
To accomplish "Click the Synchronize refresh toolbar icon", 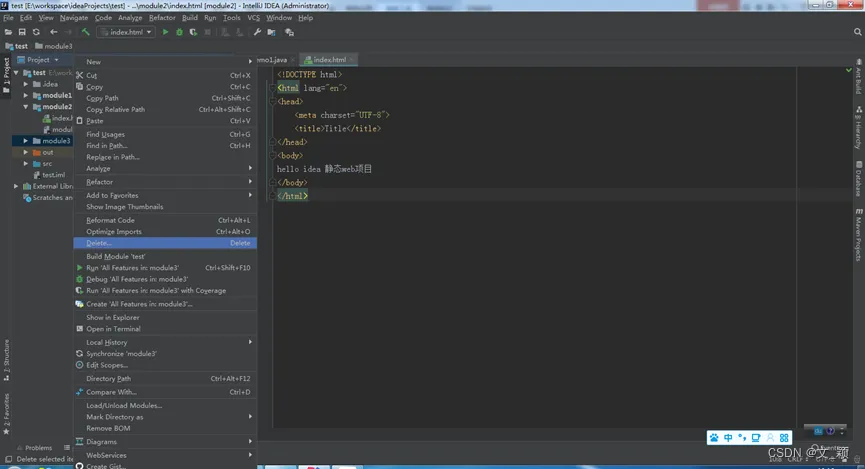I will tap(36, 32).
